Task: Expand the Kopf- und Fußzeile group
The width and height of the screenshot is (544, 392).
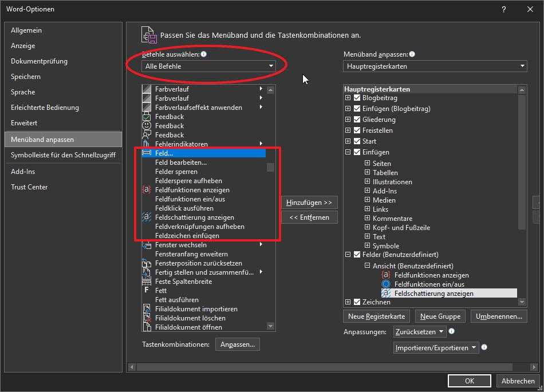Action: tap(368, 227)
